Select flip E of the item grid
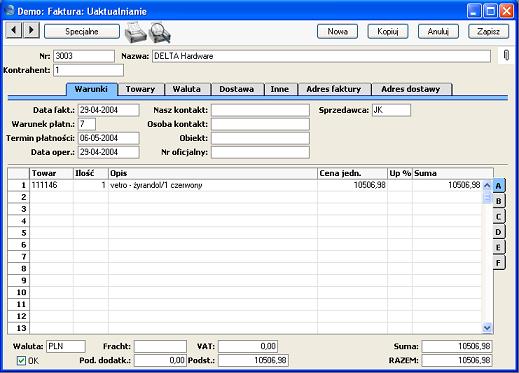Viewport: 519px width, 373px height. click(x=499, y=247)
